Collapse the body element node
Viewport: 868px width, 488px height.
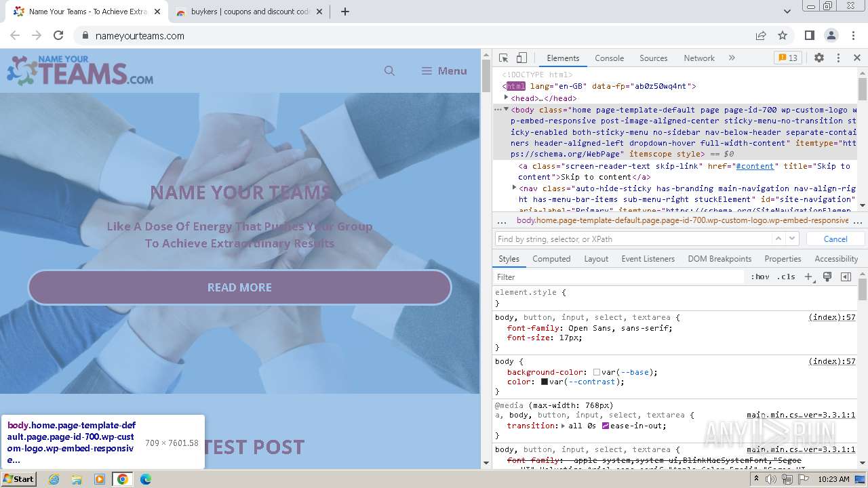506,109
